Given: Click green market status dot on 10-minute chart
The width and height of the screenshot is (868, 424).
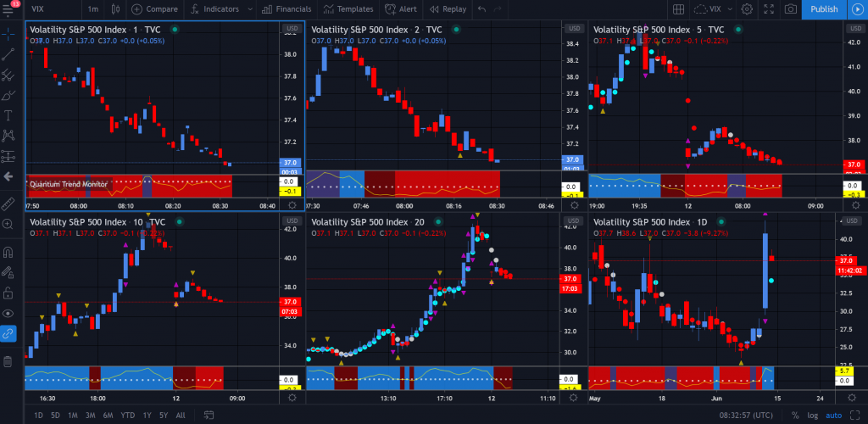Looking at the screenshot, I should 179,222.
